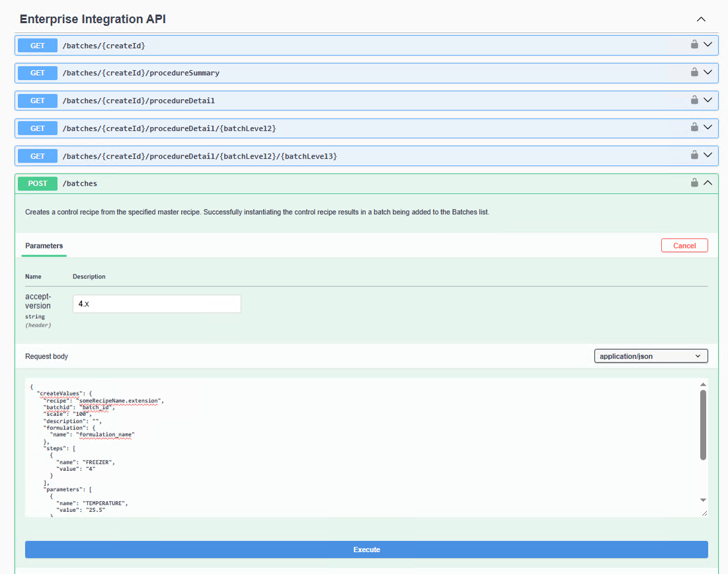
Task: Click the "someRecipeName.extension" value in JSON
Action: tap(118, 401)
